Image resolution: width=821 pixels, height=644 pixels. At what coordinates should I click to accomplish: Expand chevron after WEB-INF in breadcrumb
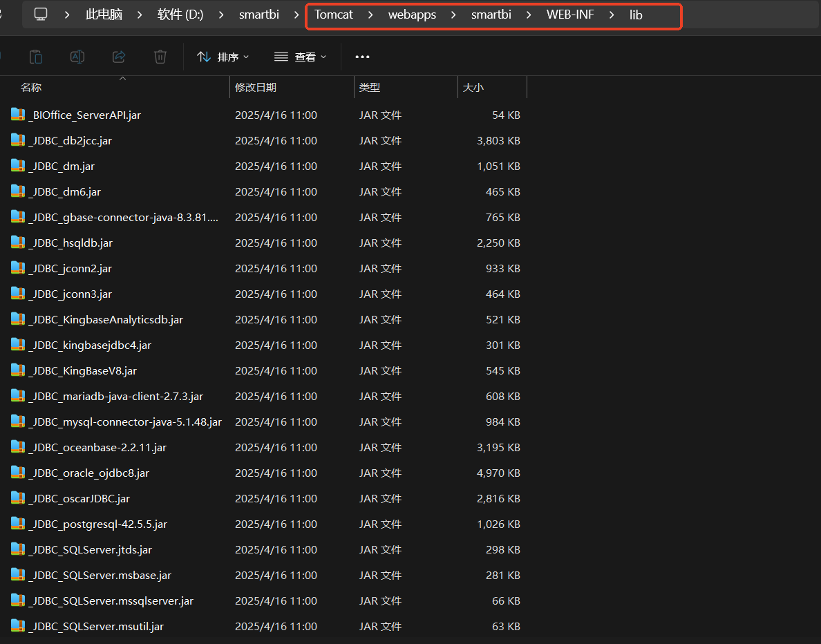611,15
